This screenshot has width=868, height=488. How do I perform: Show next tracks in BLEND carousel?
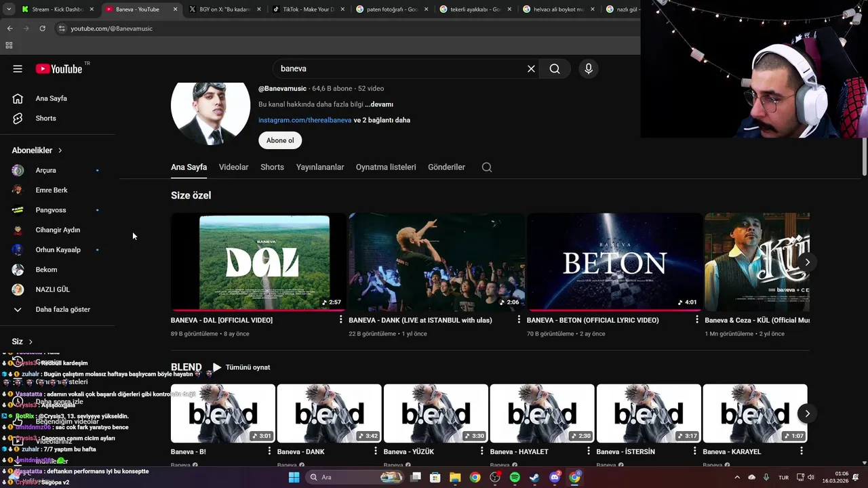coord(807,413)
